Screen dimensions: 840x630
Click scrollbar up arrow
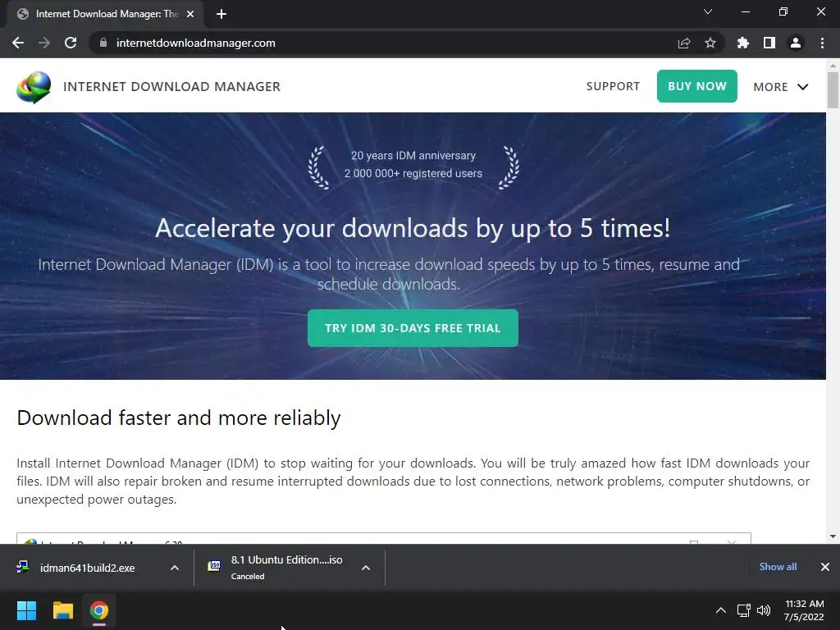pyautogui.click(x=833, y=66)
